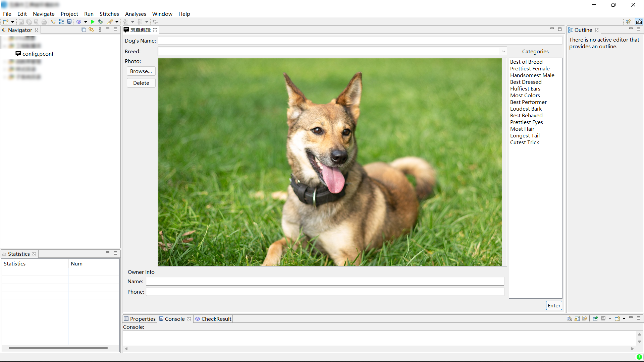Open the Navigate menu
The height and width of the screenshot is (362, 644).
pyautogui.click(x=44, y=14)
